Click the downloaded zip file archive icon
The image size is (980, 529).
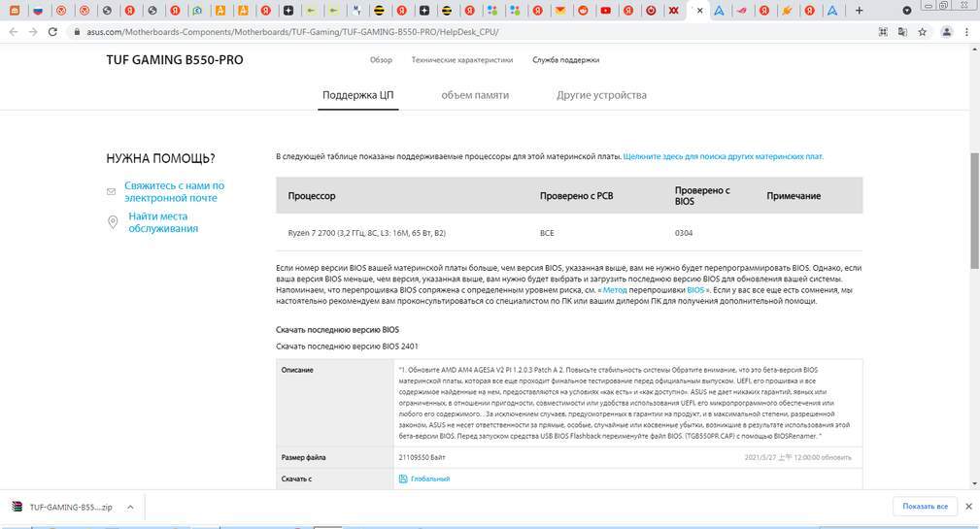point(17,507)
